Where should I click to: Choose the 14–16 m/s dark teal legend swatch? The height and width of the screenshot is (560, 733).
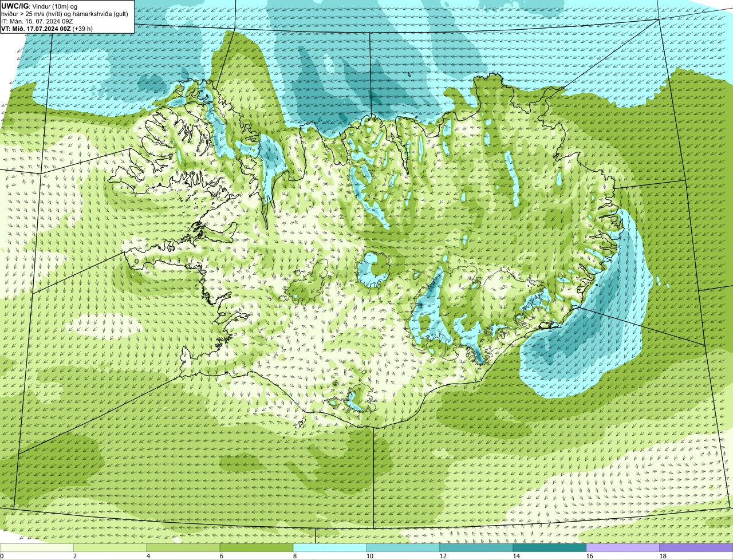click(x=550, y=547)
